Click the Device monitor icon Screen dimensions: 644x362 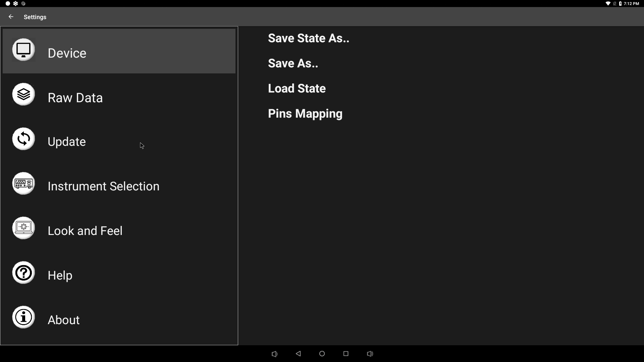(23, 50)
